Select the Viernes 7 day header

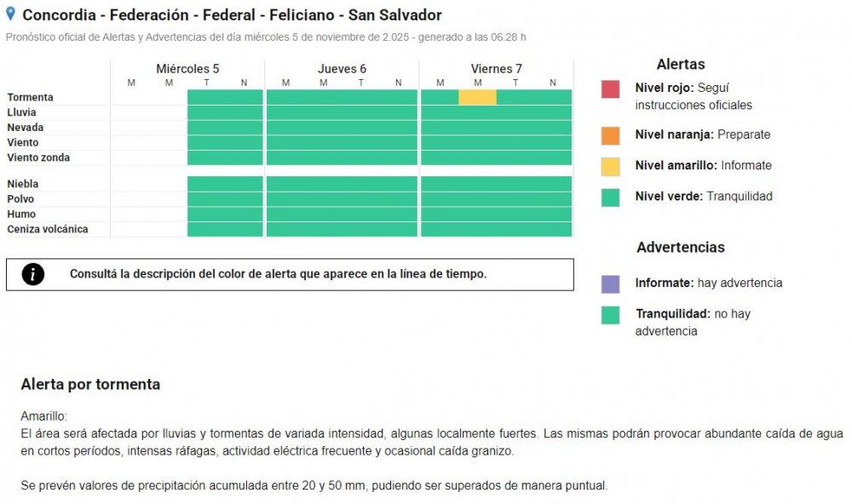496,69
